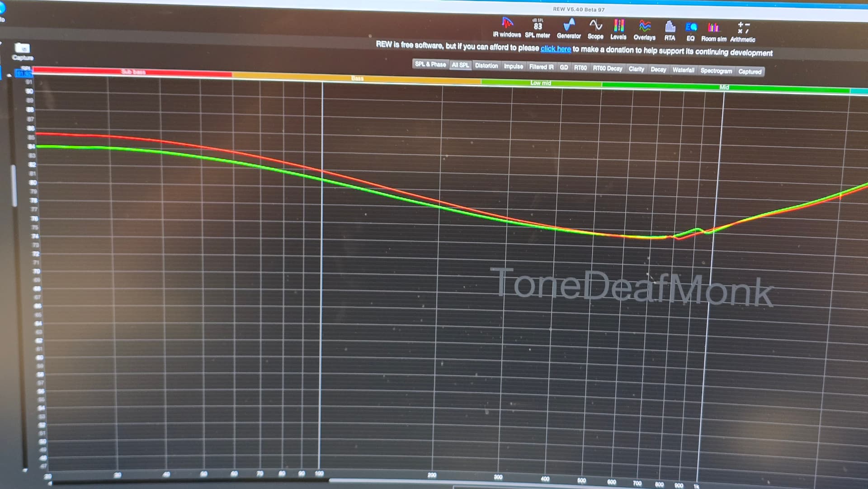This screenshot has width=868, height=489.
Task: Click the orange Bass band label
Action: (x=357, y=78)
